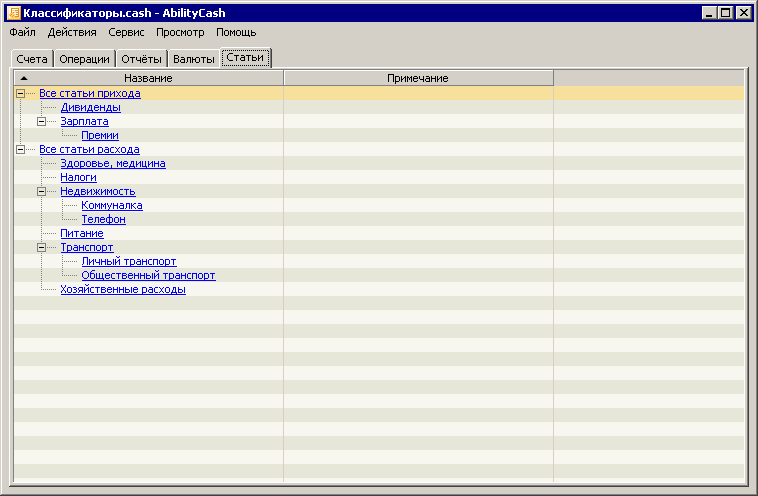Select the Хозяйственные расходы category
This screenshot has width=758, height=496.
[123, 289]
